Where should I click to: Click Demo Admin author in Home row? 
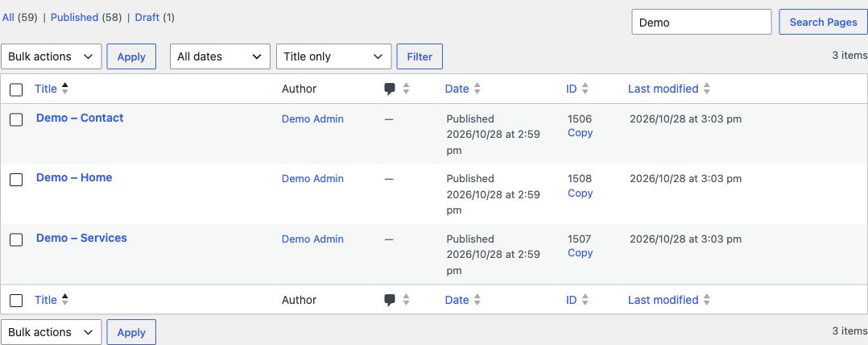click(x=312, y=179)
